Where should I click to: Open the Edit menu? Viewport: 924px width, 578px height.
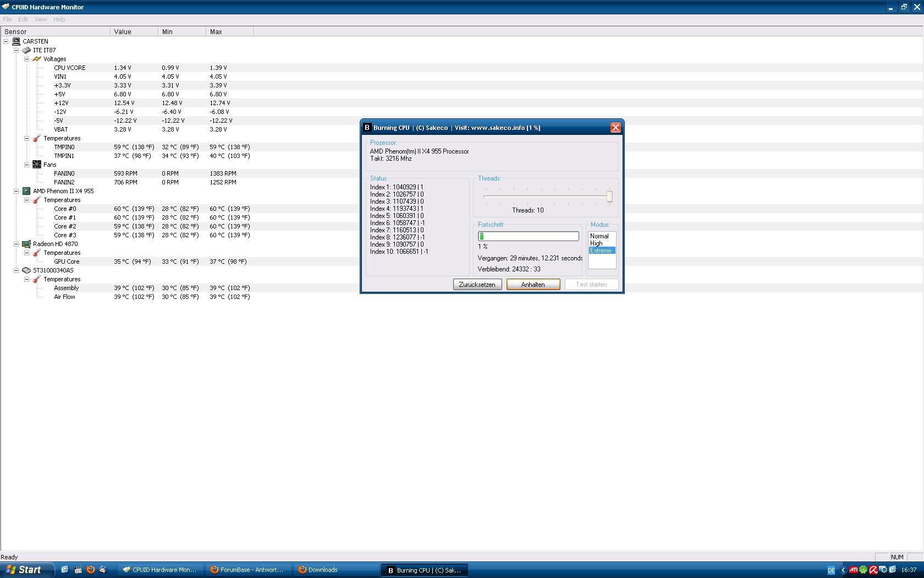(23, 19)
